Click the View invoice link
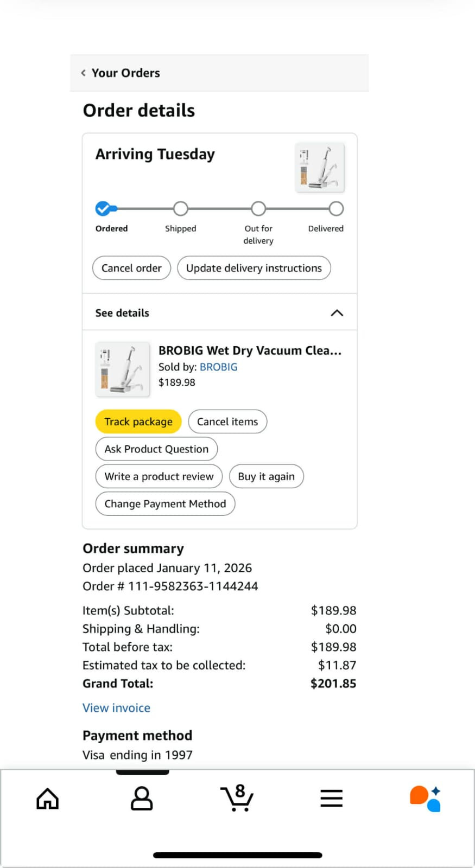The height and width of the screenshot is (868, 475). [x=116, y=708]
